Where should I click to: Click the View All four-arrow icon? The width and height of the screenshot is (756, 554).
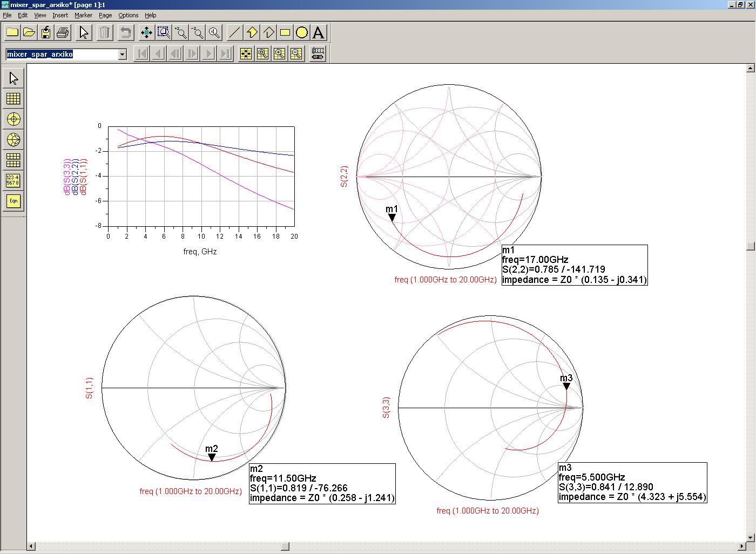146,32
